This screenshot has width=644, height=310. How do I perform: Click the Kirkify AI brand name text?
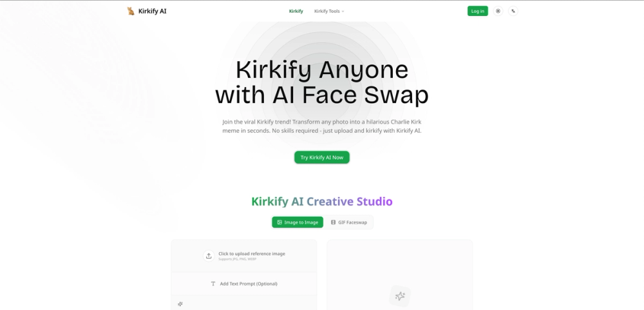(x=153, y=11)
